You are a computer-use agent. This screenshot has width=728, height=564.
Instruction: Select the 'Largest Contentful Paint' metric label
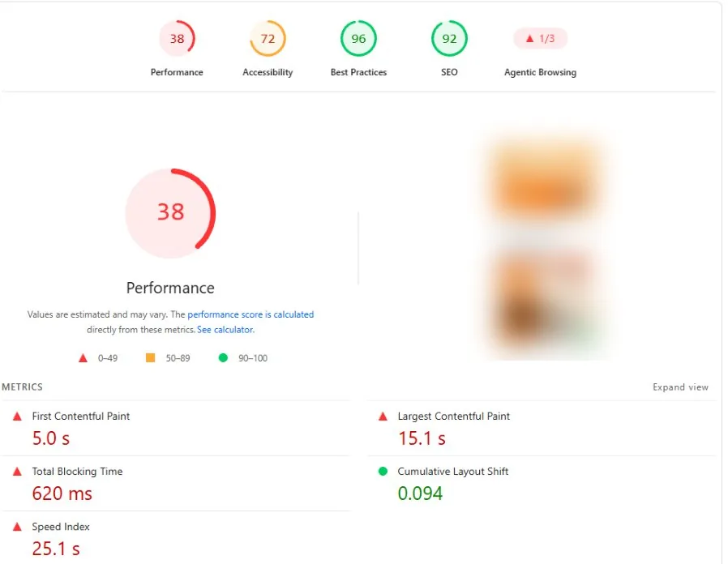[454, 417]
